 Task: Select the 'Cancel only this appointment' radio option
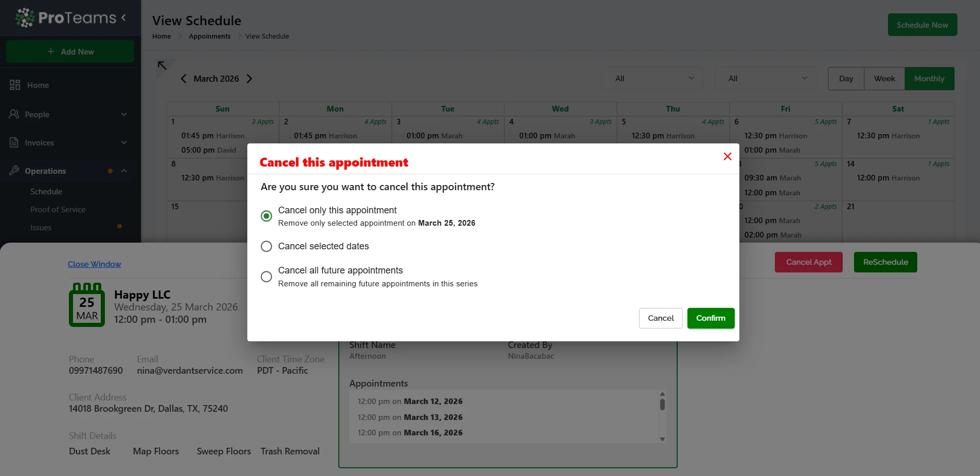pos(266,216)
